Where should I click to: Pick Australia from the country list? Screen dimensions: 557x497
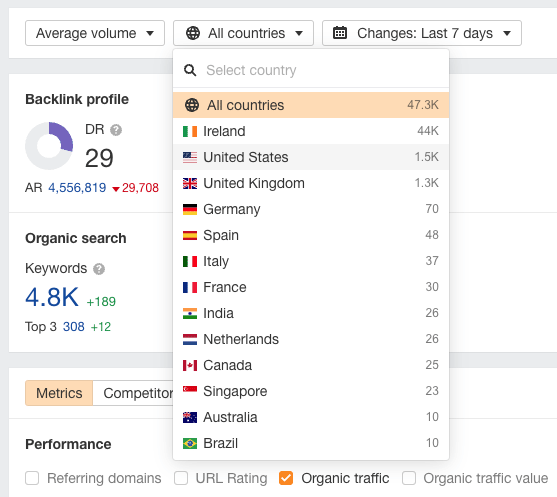(x=311, y=417)
